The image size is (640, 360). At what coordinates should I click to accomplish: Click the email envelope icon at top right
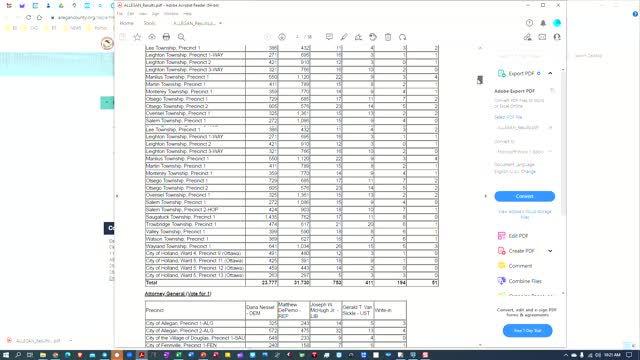(542, 37)
